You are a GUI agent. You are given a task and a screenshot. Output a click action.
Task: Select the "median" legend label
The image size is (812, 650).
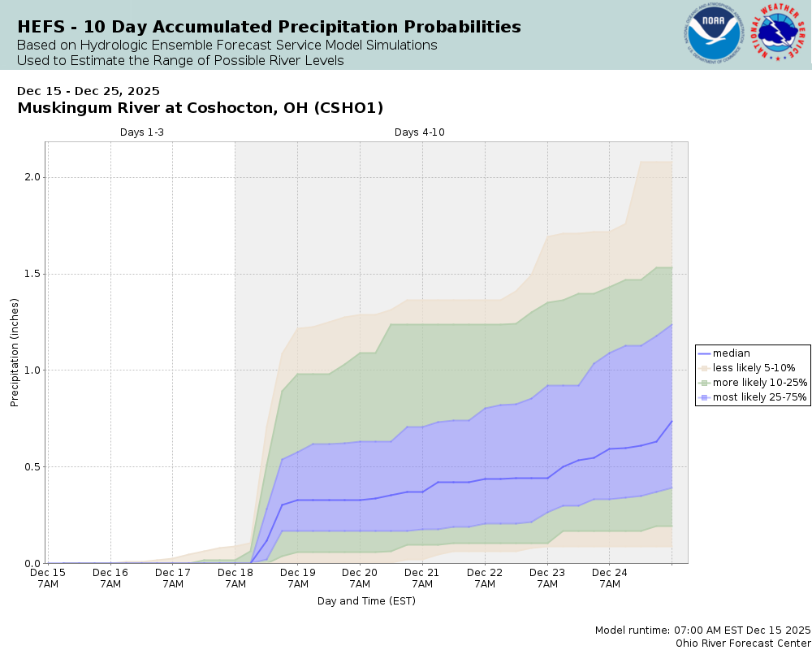(732, 353)
